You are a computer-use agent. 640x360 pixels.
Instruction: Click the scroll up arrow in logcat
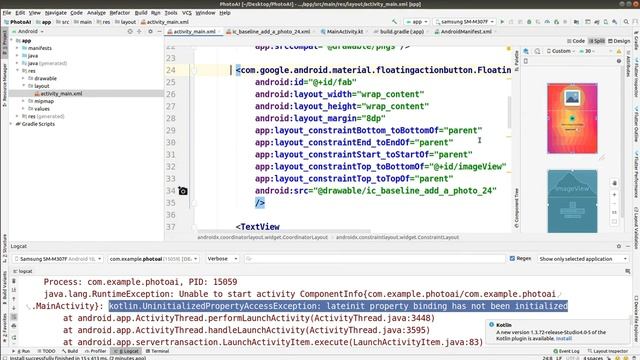click(x=14, y=299)
